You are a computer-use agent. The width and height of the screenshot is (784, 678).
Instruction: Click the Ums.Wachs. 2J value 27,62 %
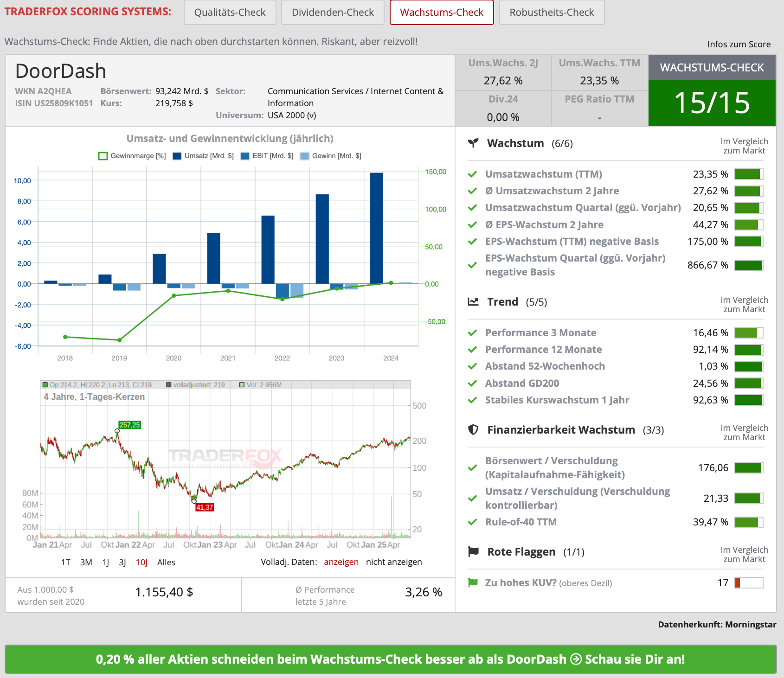click(503, 81)
